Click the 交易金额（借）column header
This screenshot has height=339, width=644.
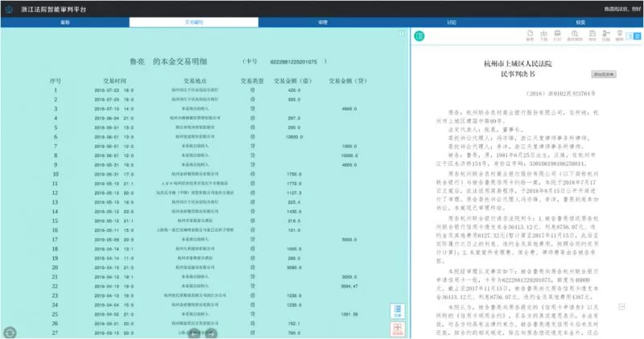(x=293, y=81)
